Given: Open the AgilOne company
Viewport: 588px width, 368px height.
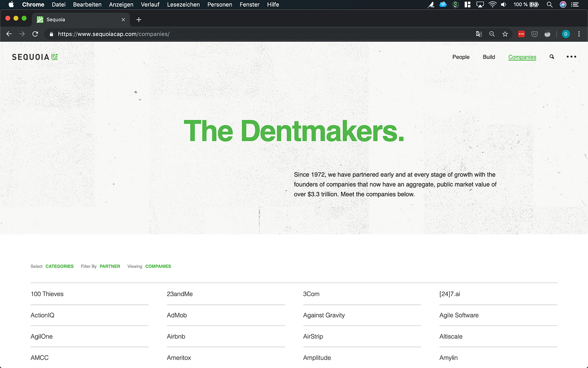Looking at the screenshot, I should point(42,336).
